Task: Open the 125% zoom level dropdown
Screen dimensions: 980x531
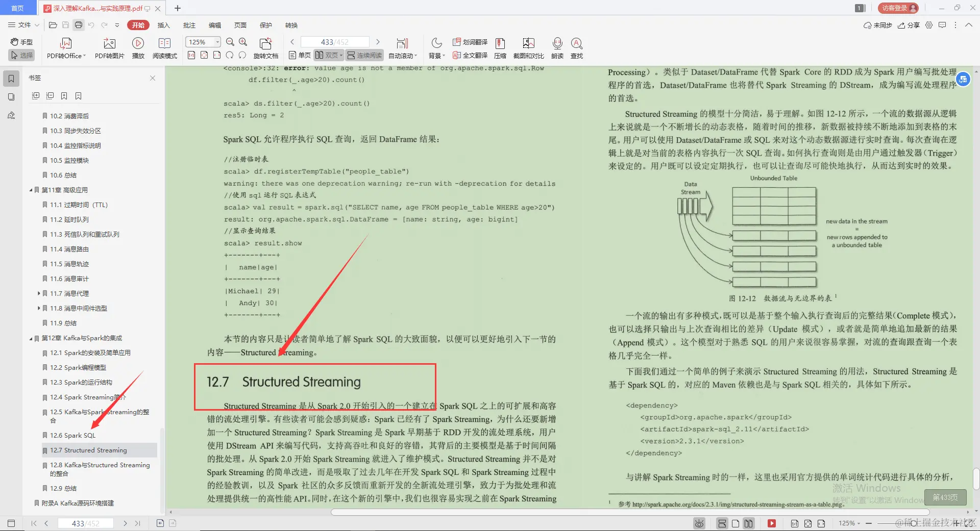Action: tap(217, 41)
